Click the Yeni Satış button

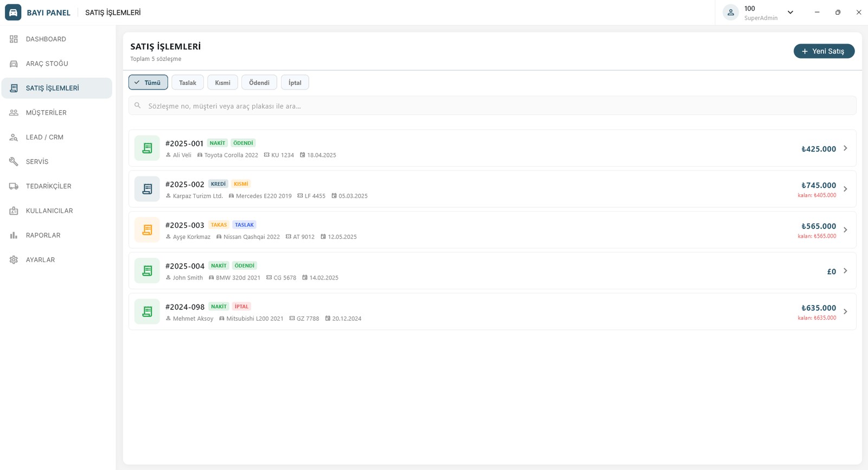[824, 51]
